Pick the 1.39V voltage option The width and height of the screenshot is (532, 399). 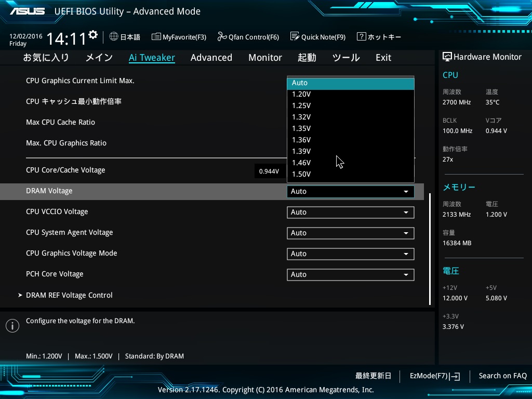[351, 151]
